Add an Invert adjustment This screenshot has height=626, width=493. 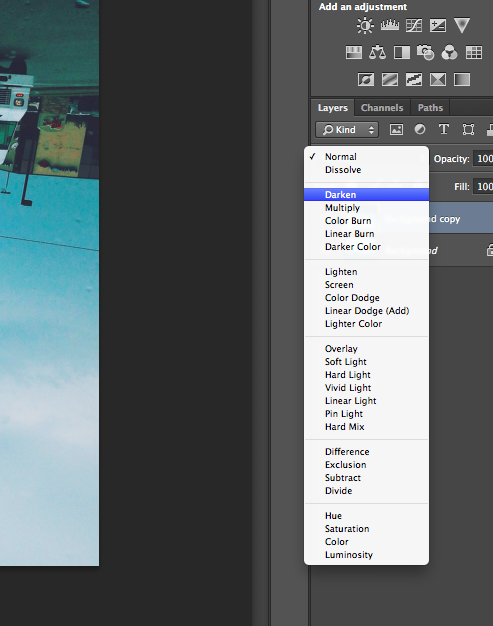click(x=366, y=79)
